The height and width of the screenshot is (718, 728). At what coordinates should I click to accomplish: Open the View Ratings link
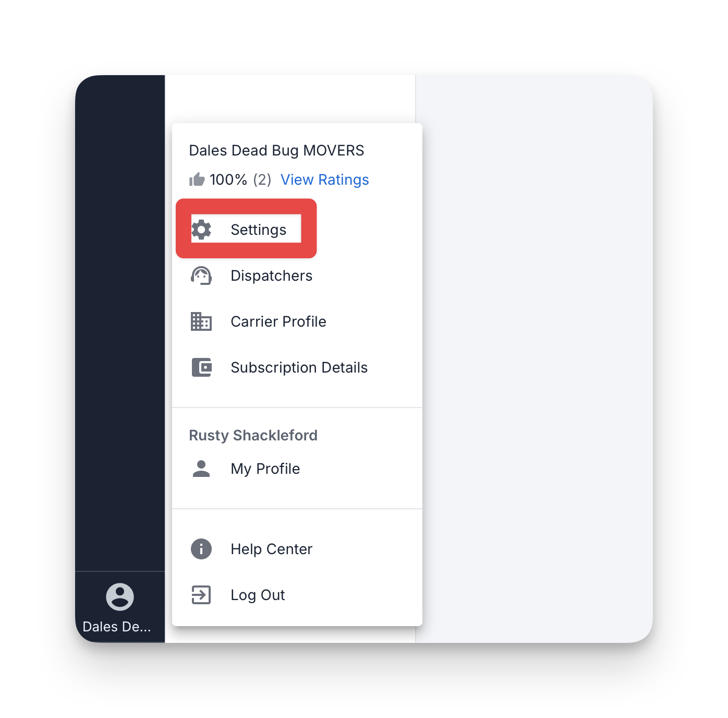click(x=325, y=179)
